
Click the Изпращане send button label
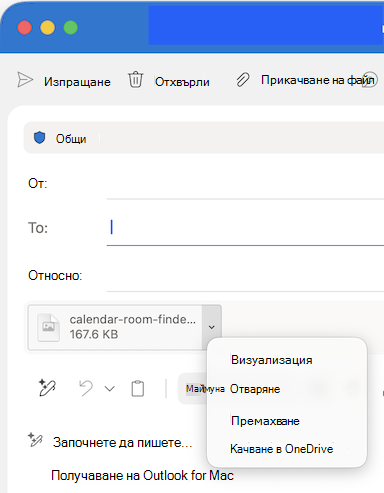[x=77, y=82]
